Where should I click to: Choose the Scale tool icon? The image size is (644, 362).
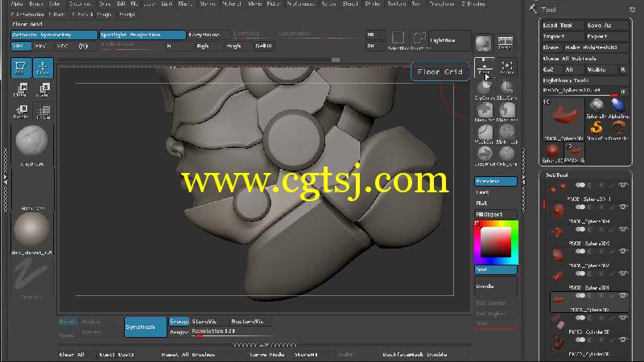click(x=43, y=89)
